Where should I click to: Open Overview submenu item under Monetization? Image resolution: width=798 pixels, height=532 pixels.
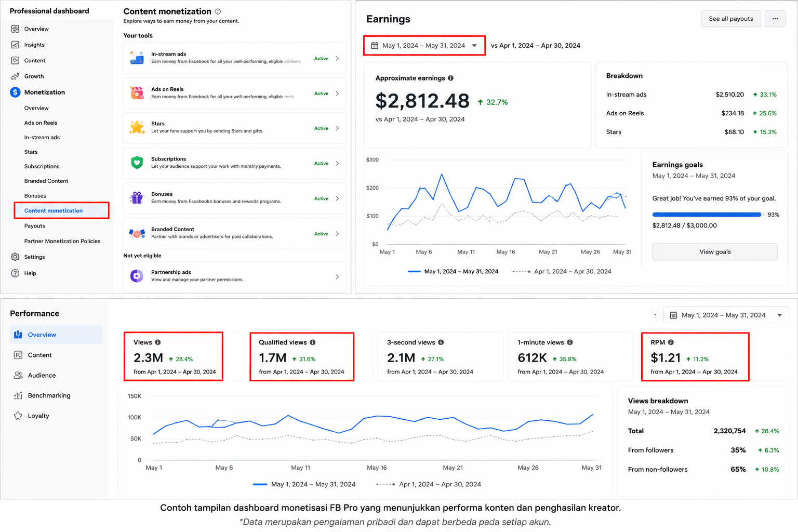point(36,108)
